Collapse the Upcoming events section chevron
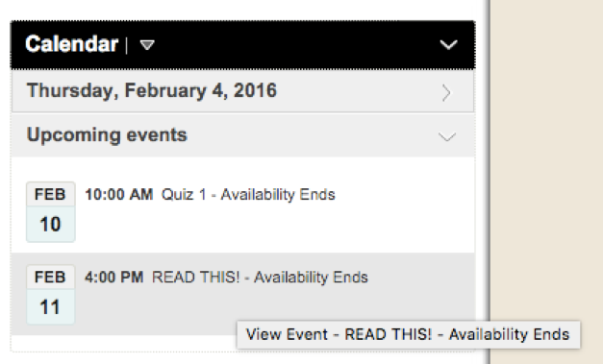 coord(447,136)
